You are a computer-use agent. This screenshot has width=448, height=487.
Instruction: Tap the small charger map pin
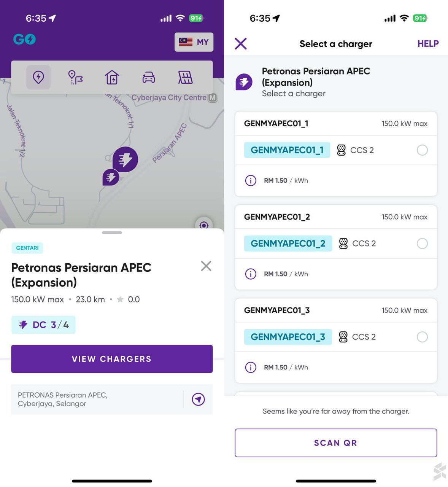(111, 177)
